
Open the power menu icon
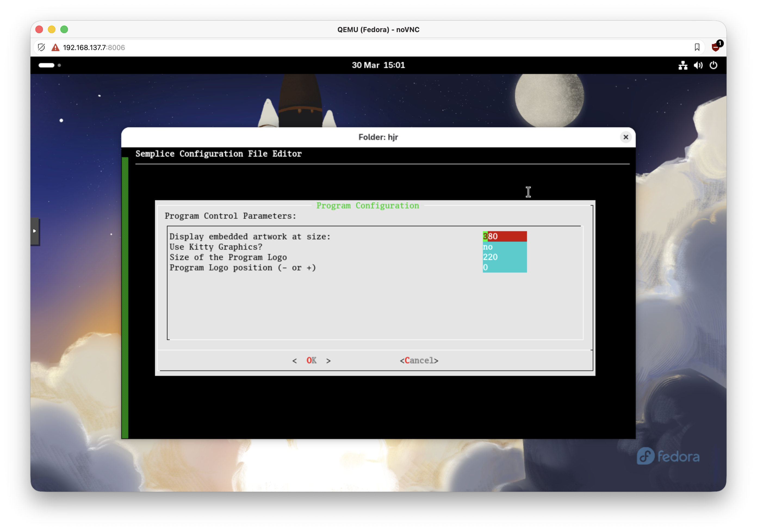pyautogui.click(x=713, y=65)
